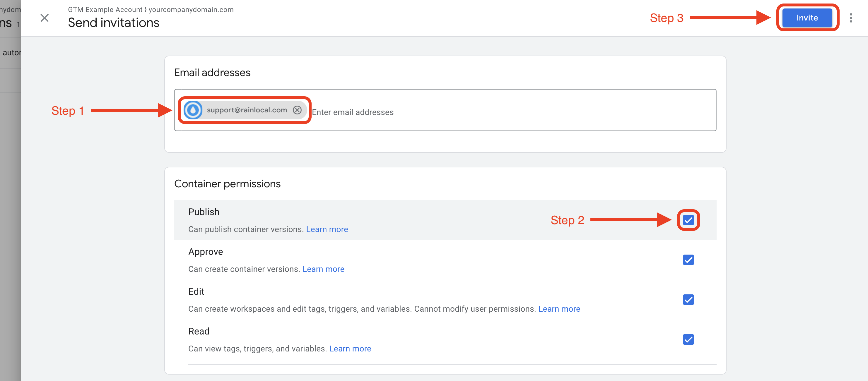Close the Send invitations panel
This screenshot has width=868, height=381.
[x=45, y=18]
